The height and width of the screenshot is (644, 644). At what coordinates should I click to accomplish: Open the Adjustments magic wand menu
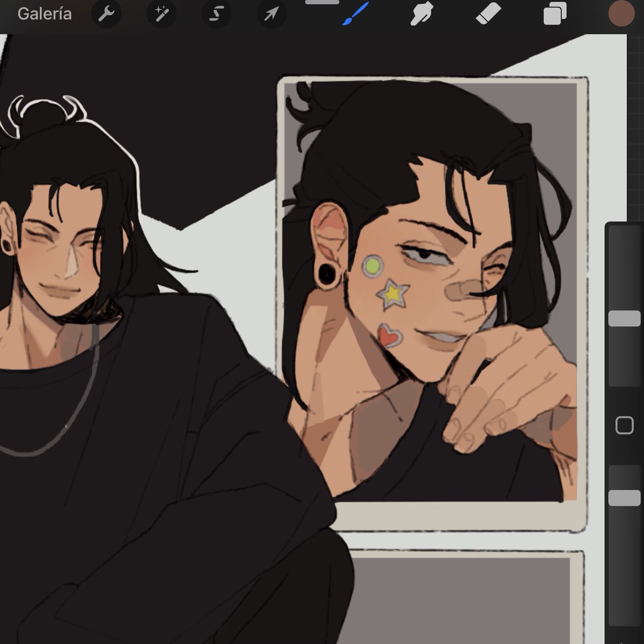pos(161,14)
